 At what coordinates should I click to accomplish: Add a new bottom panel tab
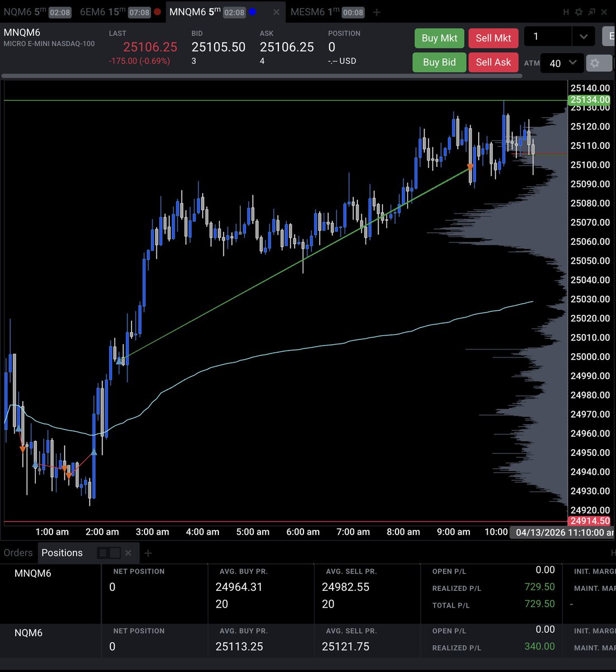[x=148, y=553]
